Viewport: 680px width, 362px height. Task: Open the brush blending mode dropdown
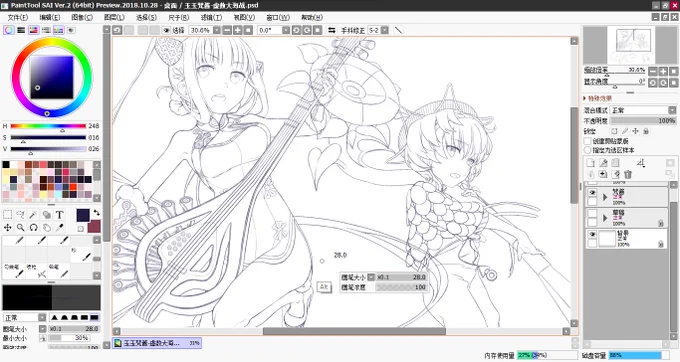pos(42,317)
